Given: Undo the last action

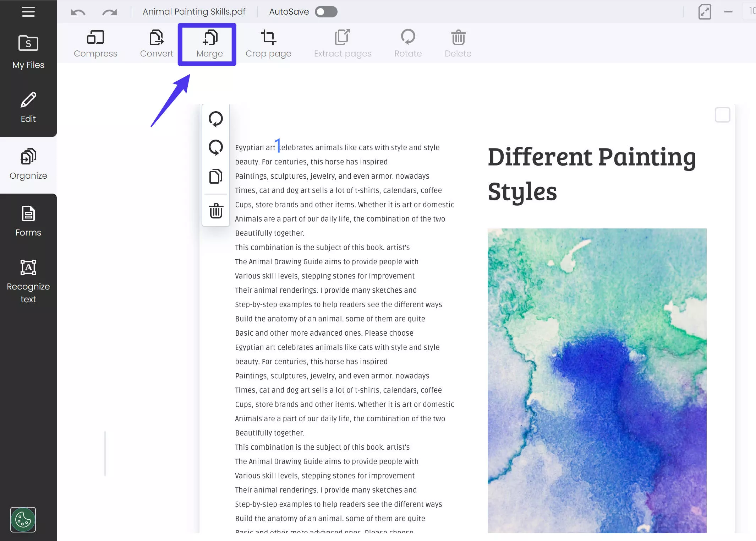Looking at the screenshot, I should 78,12.
